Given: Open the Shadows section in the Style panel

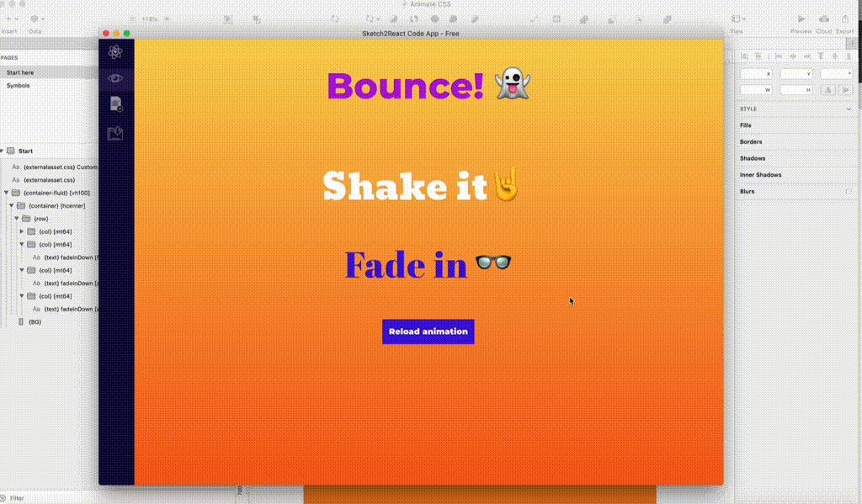Looking at the screenshot, I should click(753, 157).
